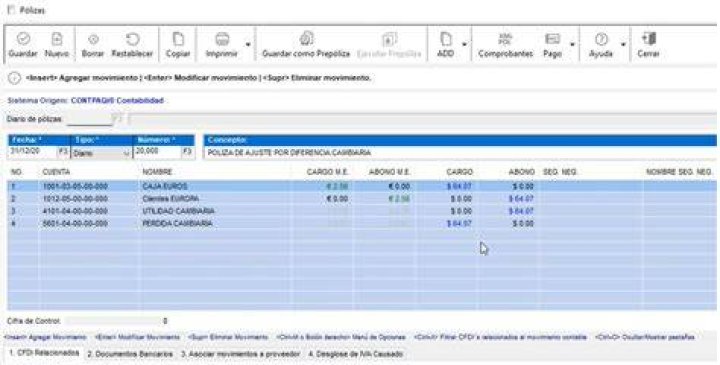Select account 4101-04-00-00-000 cell

coord(75,211)
